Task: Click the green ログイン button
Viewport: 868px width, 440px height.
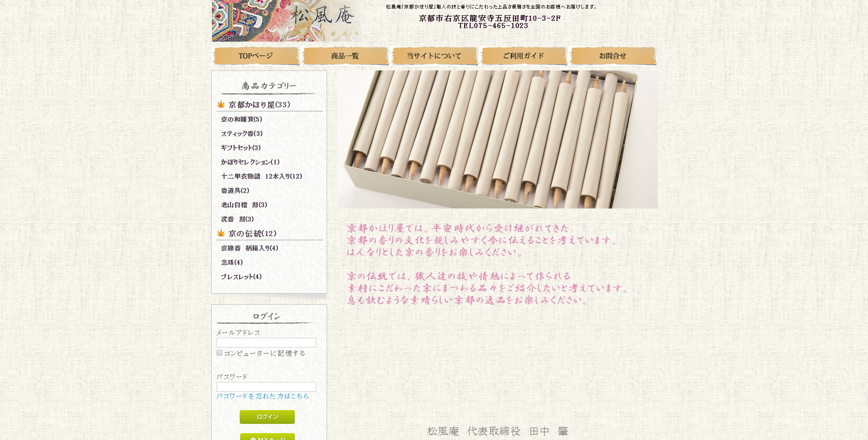Action: pyautogui.click(x=267, y=417)
